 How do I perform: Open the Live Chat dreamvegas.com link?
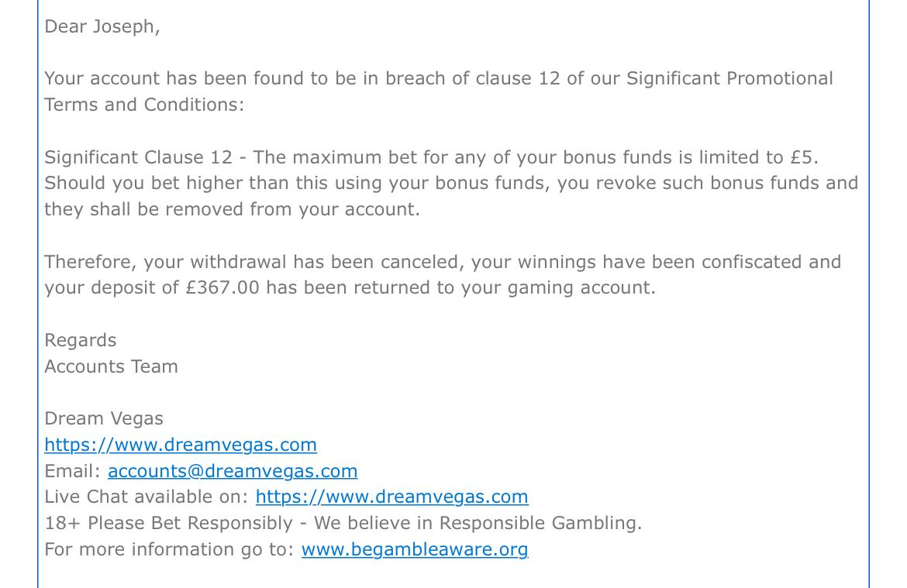point(391,497)
